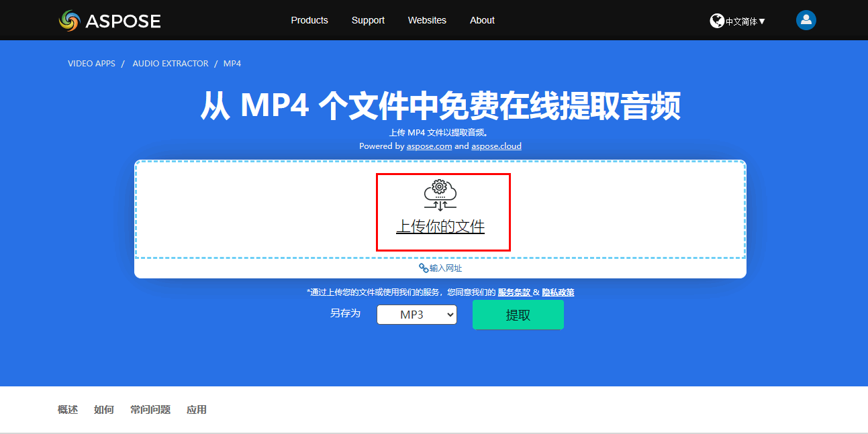Viewport: 868px width, 434px height.
Task: Open the user account avatar icon
Action: click(806, 20)
